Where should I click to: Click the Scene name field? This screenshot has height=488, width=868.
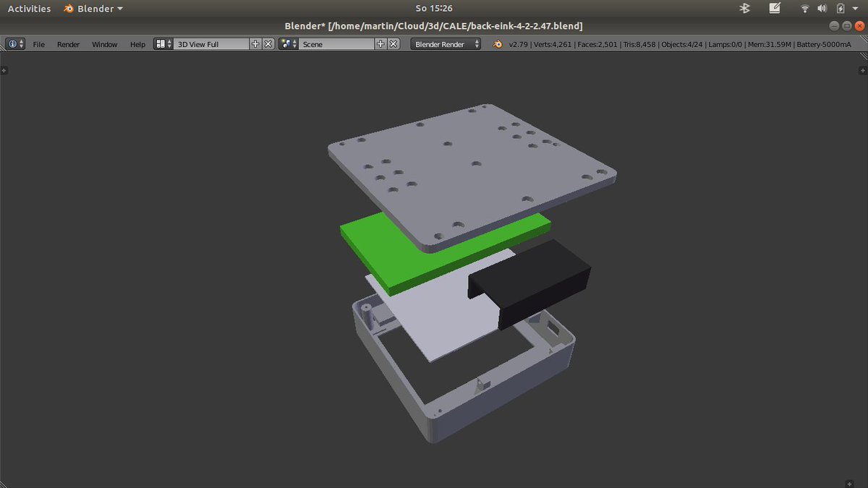click(x=337, y=44)
